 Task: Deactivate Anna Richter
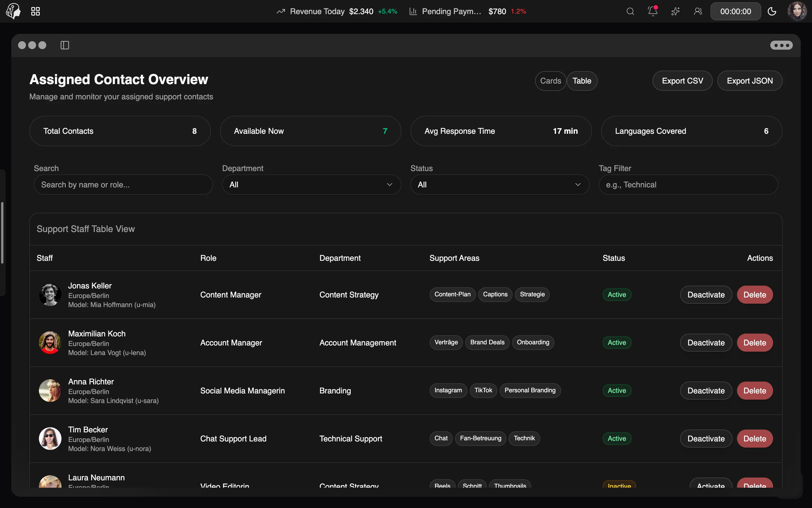(706, 391)
